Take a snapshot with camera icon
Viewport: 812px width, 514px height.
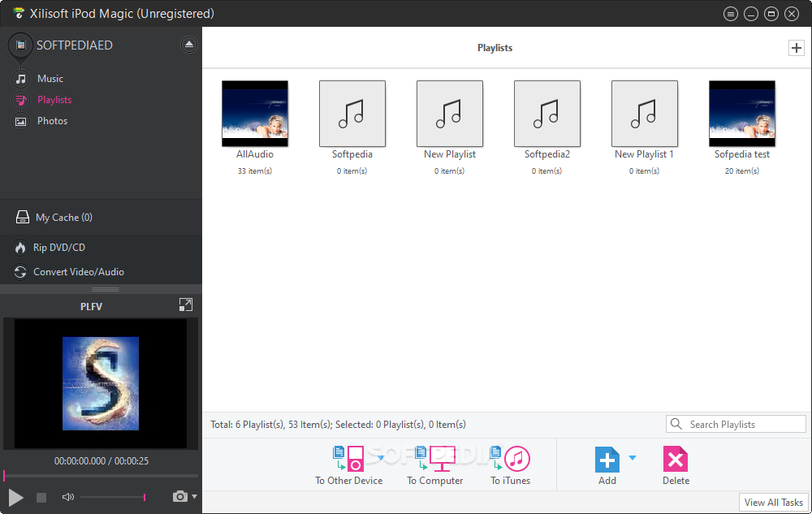click(x=179, y=496)
